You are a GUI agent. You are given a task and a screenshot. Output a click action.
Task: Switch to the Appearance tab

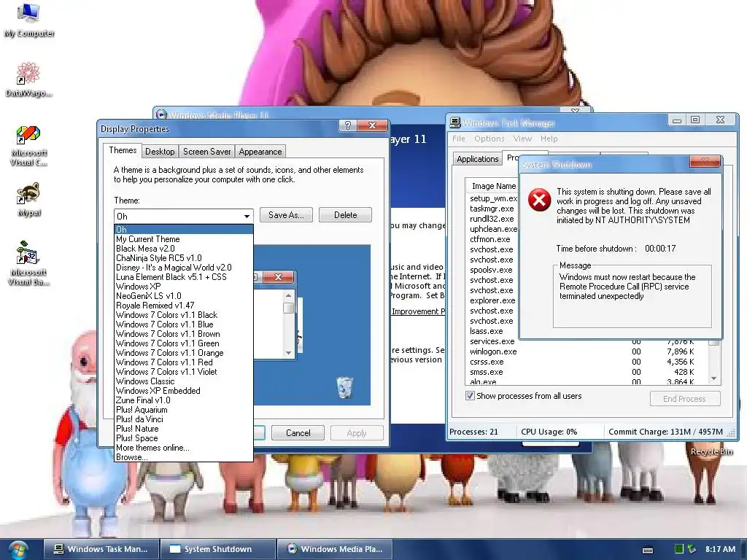260,152
